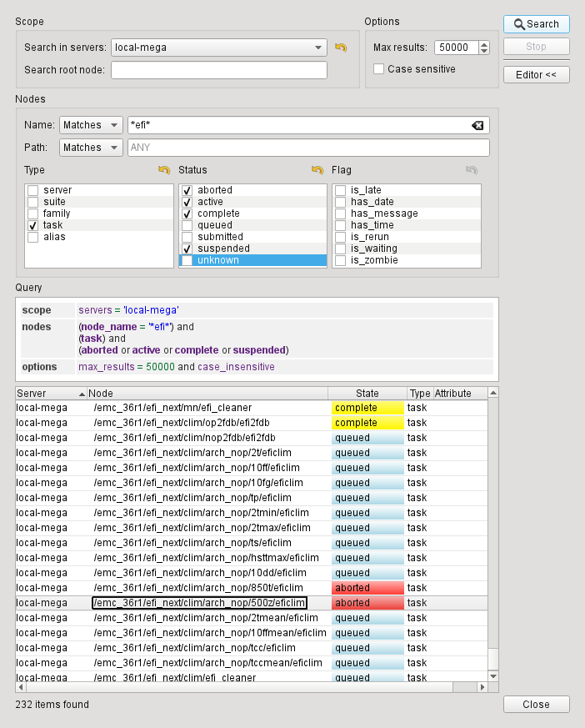This screenshot has width=585, height=728.
Task: Increase Max results with up arrow
Action: pos(484,44)
